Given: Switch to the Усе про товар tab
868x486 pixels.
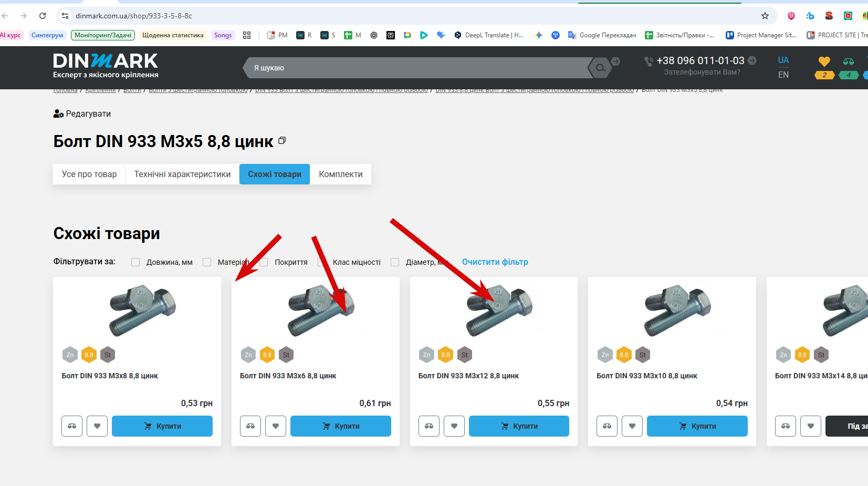Looking at the screenshot, I should (x=89, y=174).
